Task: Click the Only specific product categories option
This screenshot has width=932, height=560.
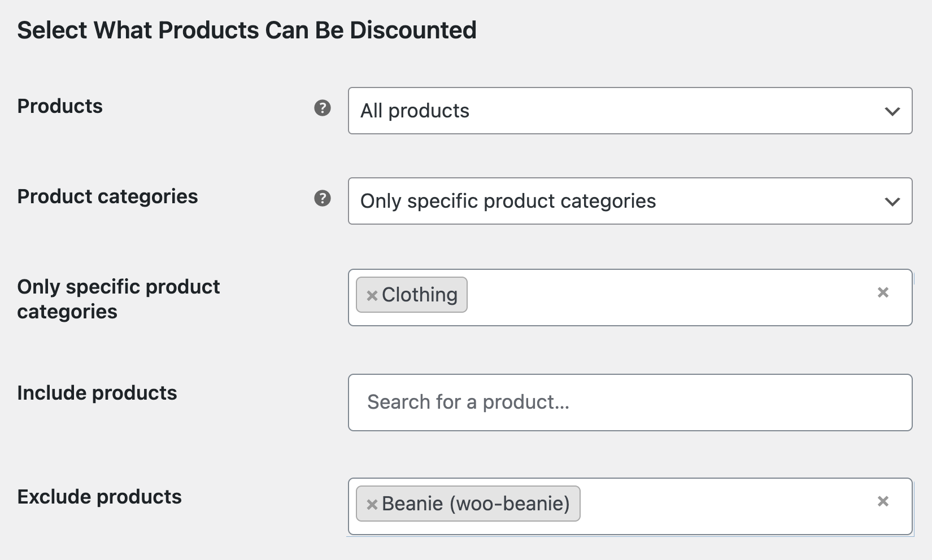Action: click(508, 202)
